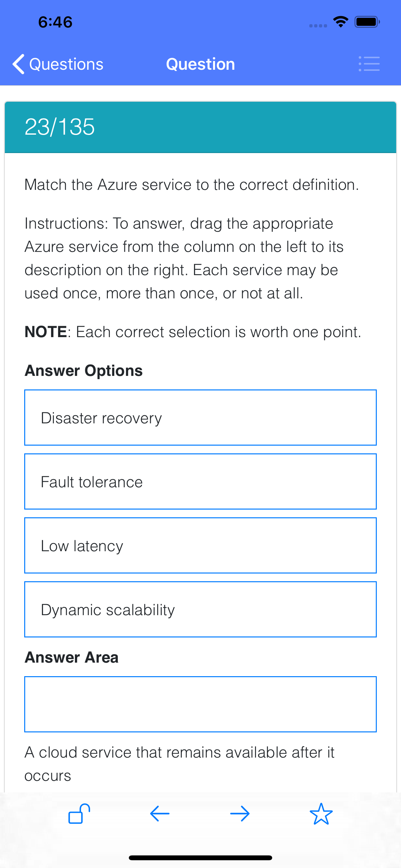
Task: Tap the Question title in navigation bar
Action: (x=200, y=64)
